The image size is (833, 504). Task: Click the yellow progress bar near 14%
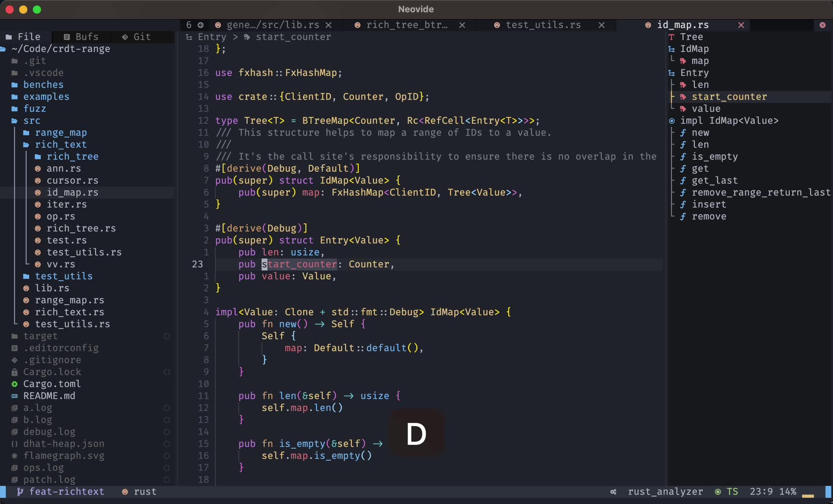[808, 496]
